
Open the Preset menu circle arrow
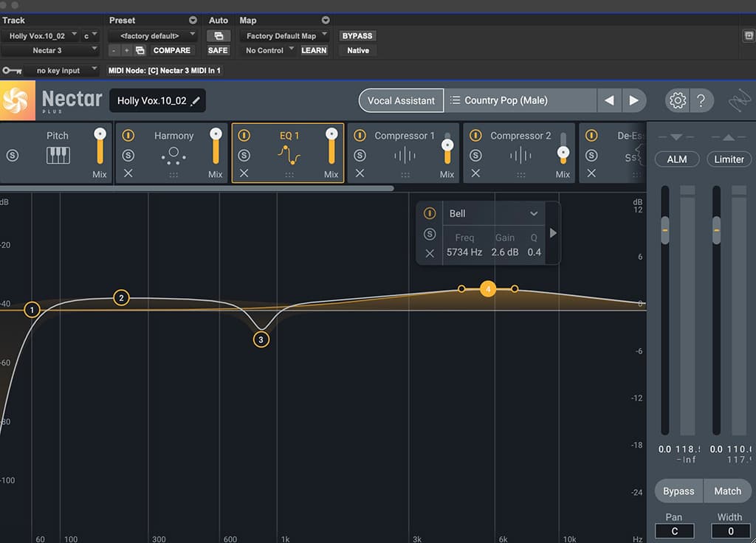point(193,20)
